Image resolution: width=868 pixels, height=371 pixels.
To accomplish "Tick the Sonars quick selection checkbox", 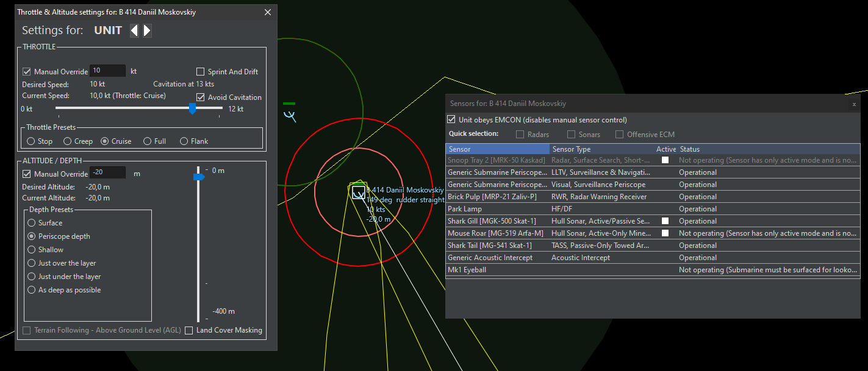I will (x=572, y=134).
